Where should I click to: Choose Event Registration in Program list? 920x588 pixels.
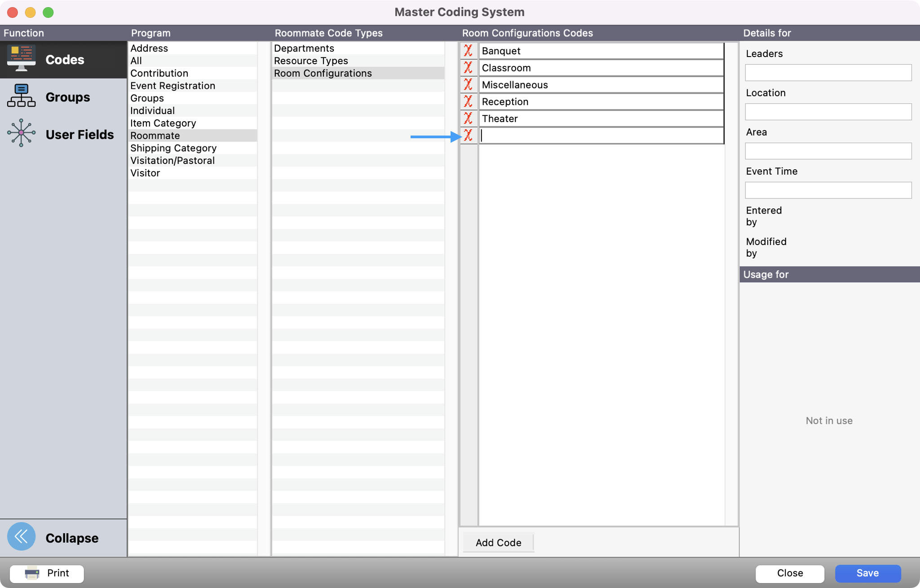tap(172, 86)
